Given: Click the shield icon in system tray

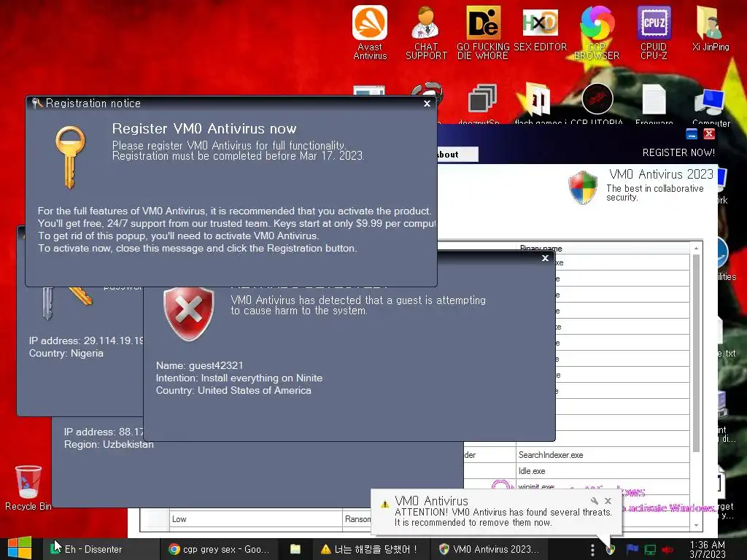Looking at the screenshot, I should (x=611, y=550).
